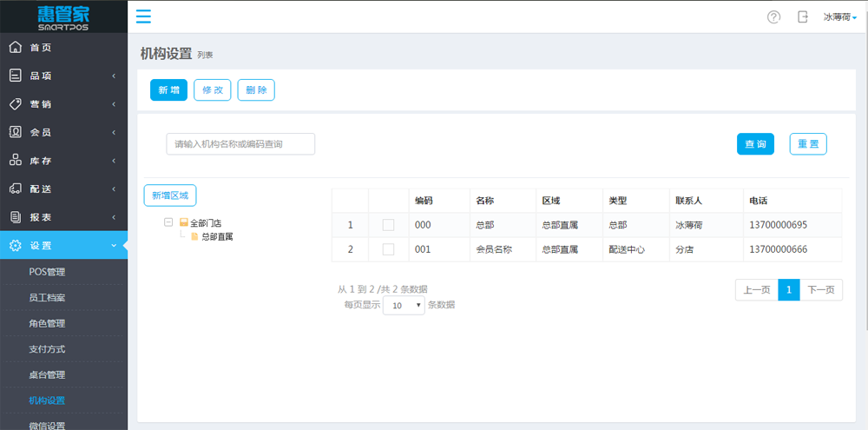
Task: Click the 设置 gear icon
Action: (16, 246)
